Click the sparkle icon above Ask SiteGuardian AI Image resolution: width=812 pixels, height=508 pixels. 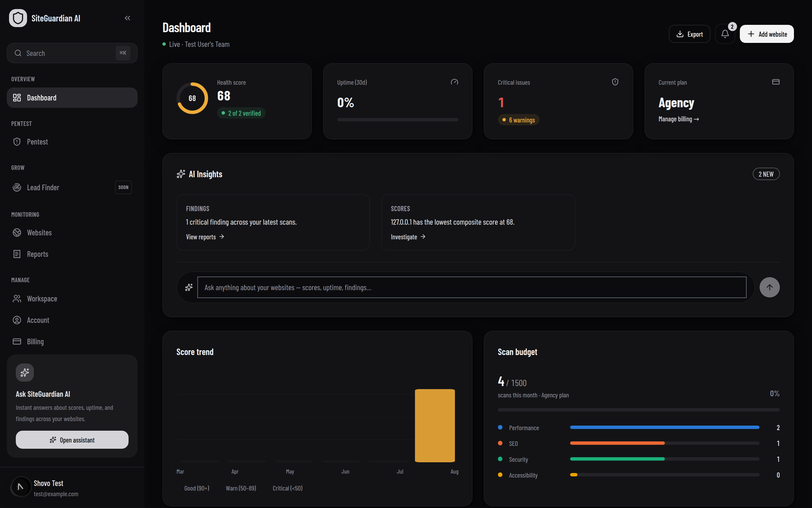click(x=25, y=373)
